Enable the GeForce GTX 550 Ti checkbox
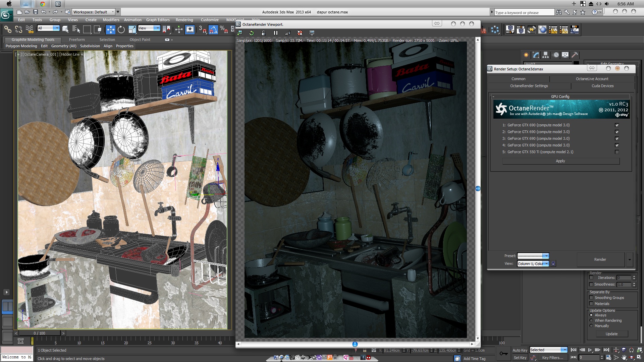The width and height of the screenshot is (644, 362). click(616, 152)
